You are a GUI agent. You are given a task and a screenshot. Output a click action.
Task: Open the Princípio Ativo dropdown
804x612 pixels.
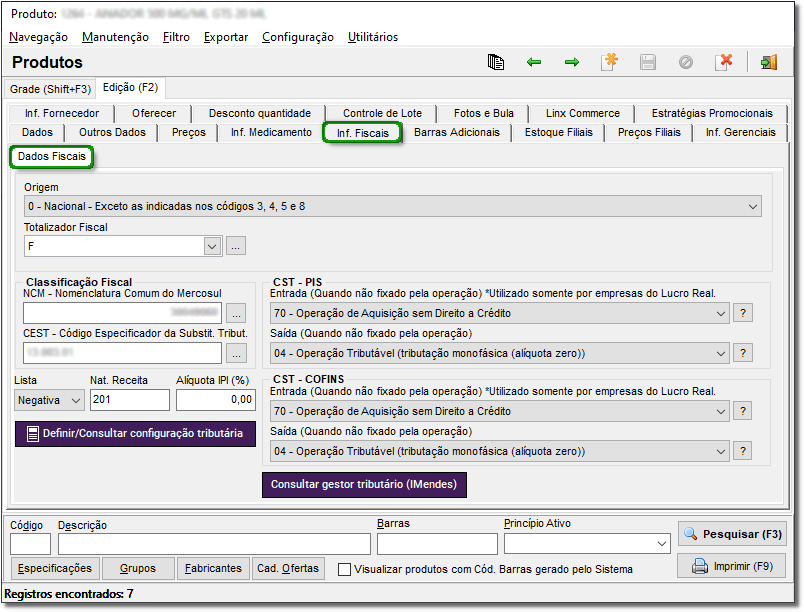[x=661, y=544]
